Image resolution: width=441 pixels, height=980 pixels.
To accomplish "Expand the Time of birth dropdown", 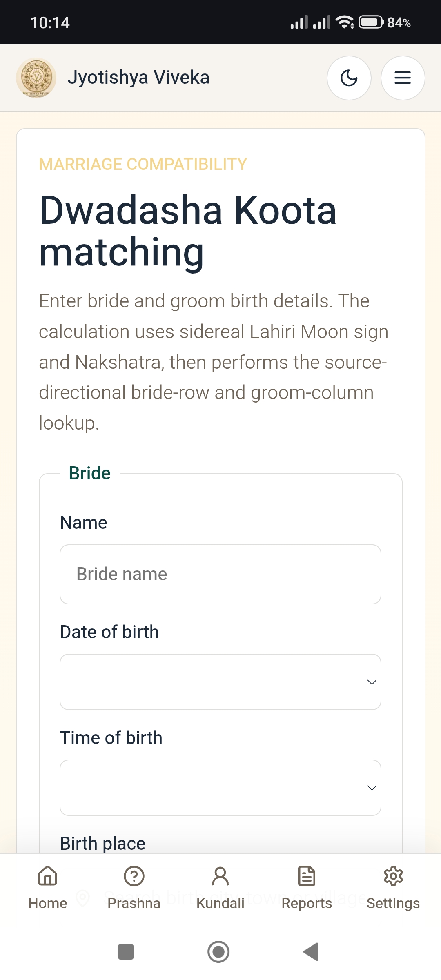I will [x=220, y=788].
